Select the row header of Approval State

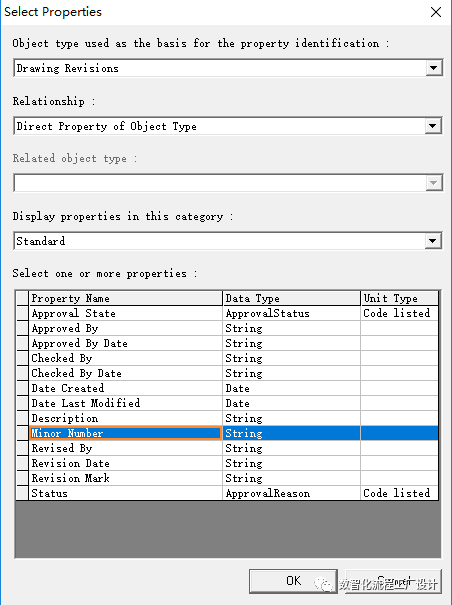click(22, 313)
